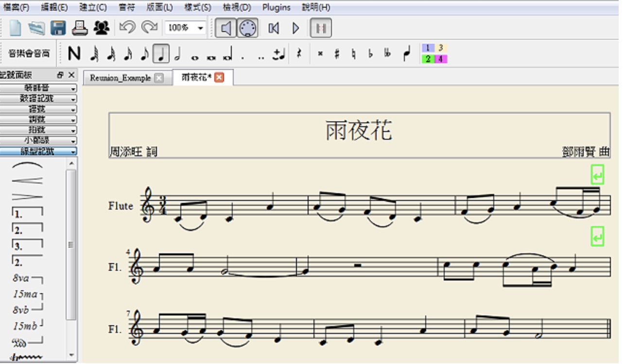Toggle the play repeats button

[321, 28]
